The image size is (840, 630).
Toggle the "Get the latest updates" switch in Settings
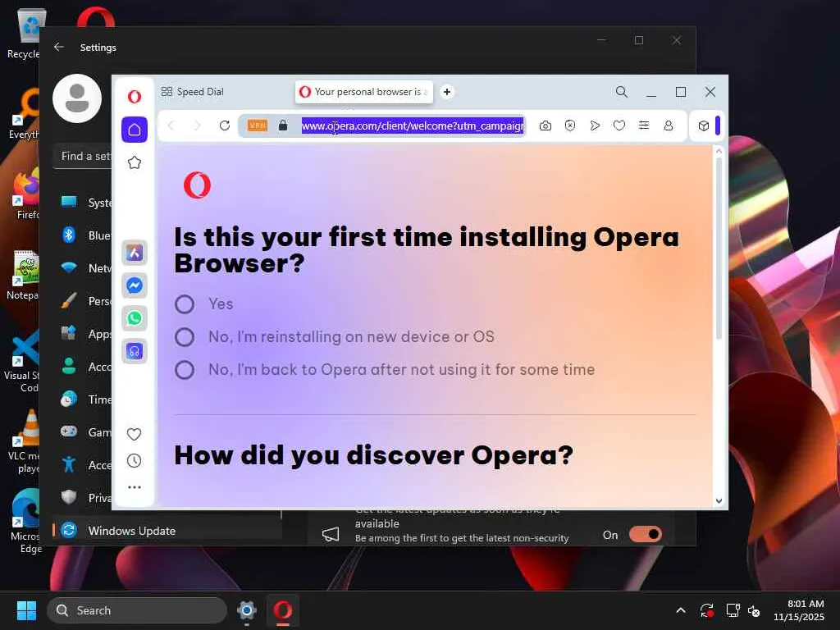tap(646, 534)
